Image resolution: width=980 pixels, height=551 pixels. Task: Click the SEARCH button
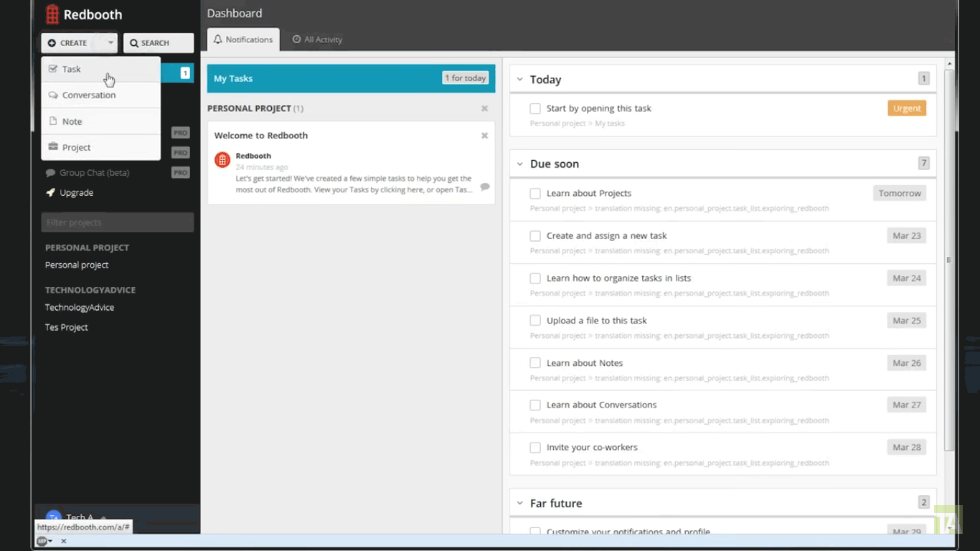point(159,43)
